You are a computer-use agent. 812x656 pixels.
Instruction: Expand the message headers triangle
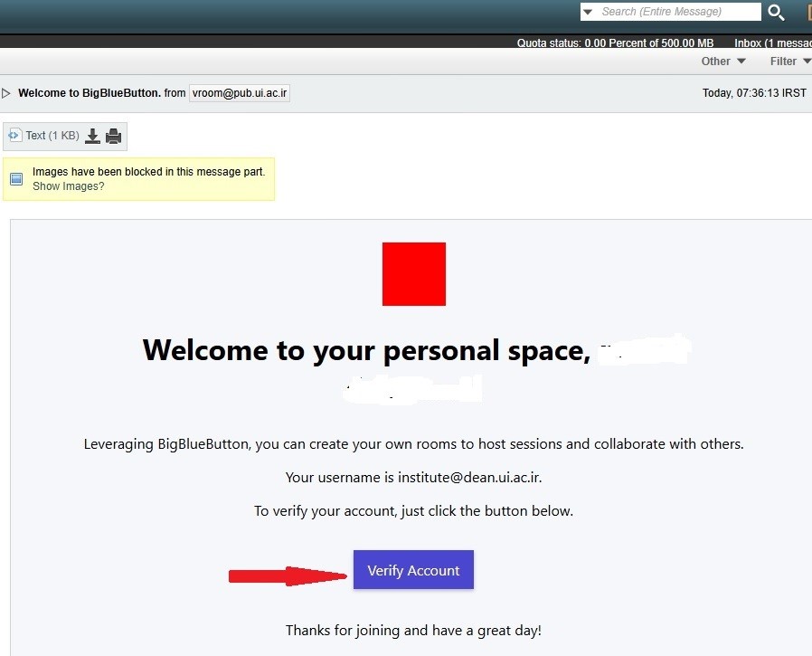(x=6, y=93)
